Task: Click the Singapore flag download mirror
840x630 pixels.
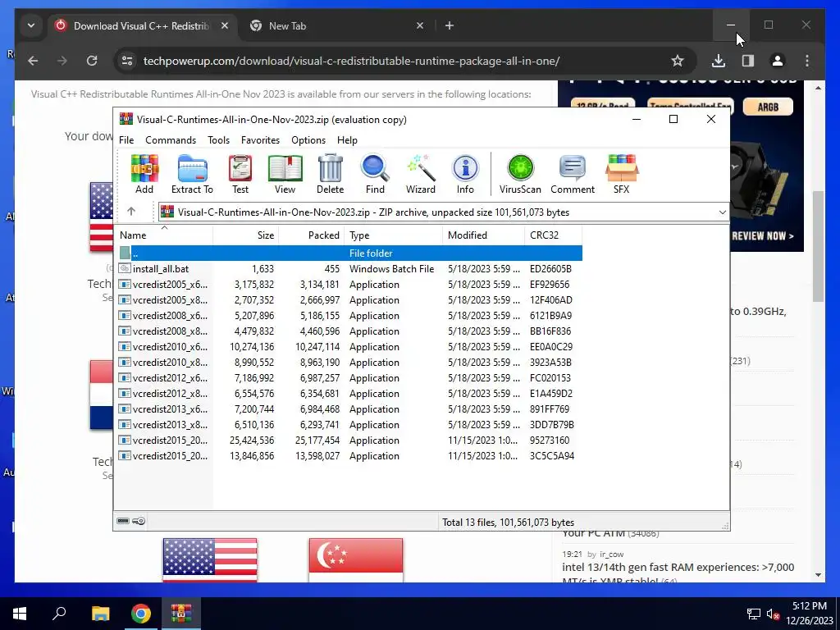Action: 356,560
